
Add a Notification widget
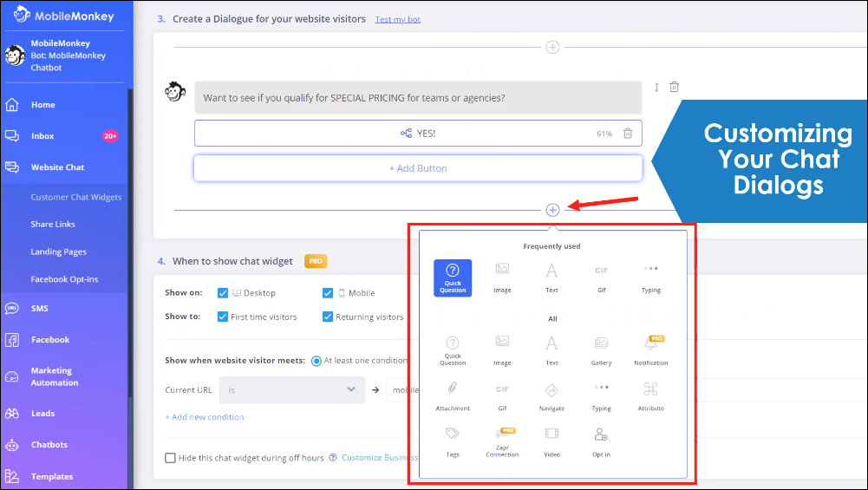pyautogui.click(x=650, y=350)
